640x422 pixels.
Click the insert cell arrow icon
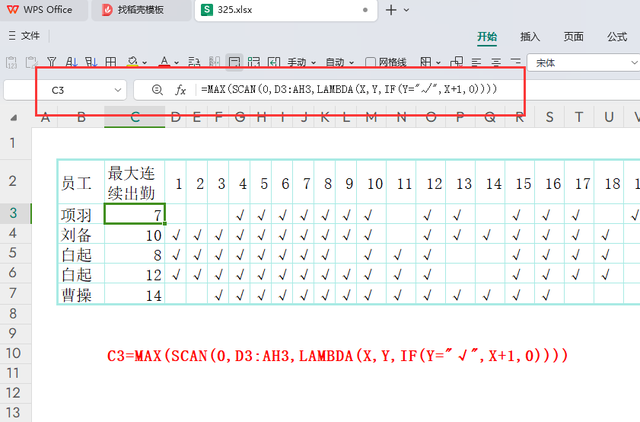tap(273, 62)
